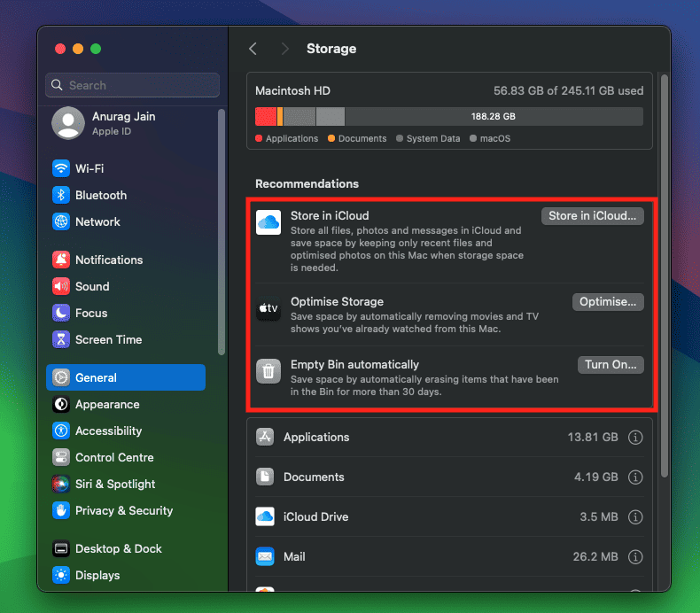Open the Accessibility icon
Image resolution: width=700 pixels, height=613 pixels.
(x=61, y=431)
